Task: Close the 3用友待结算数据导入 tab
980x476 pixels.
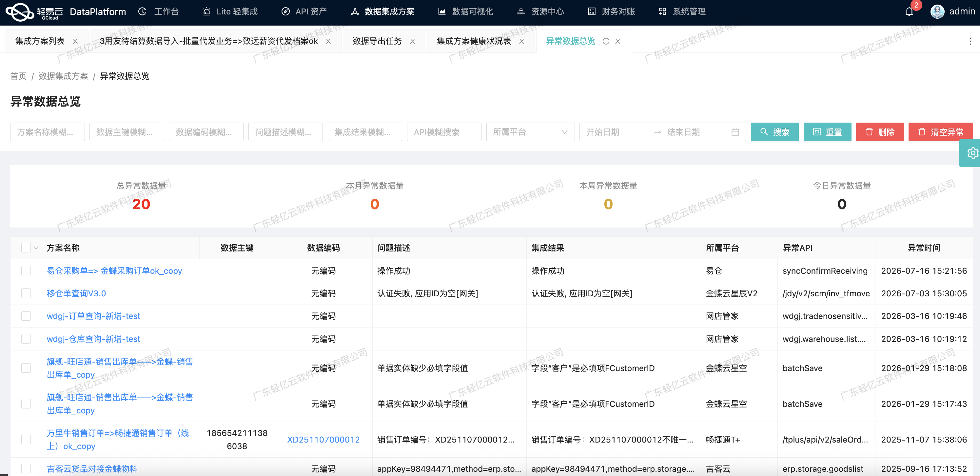Action: (x=328, y=41)
